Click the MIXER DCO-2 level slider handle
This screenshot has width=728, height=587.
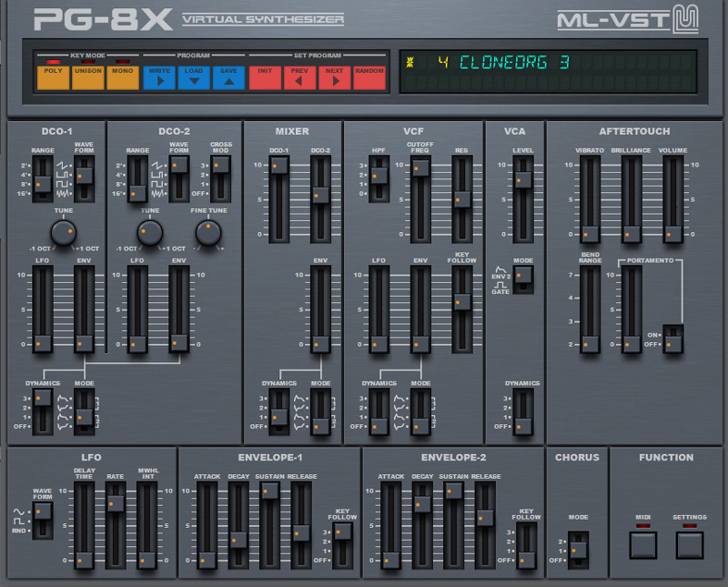coord(320,196)
